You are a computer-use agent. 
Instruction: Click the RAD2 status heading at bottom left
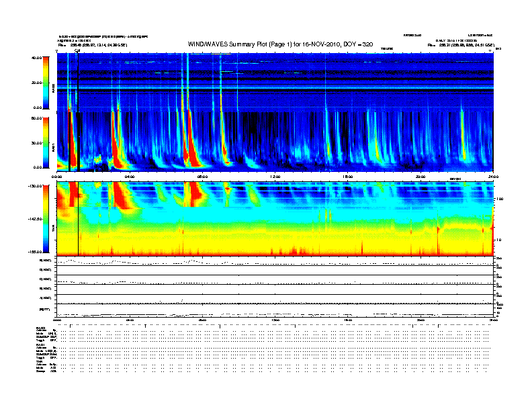(41, 327)
